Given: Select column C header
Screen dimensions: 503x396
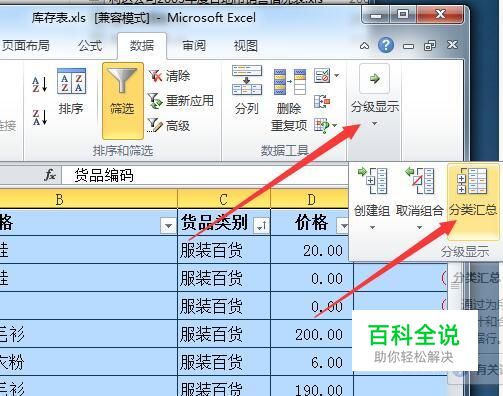Looking at the screenshot, I should (224, 200).
